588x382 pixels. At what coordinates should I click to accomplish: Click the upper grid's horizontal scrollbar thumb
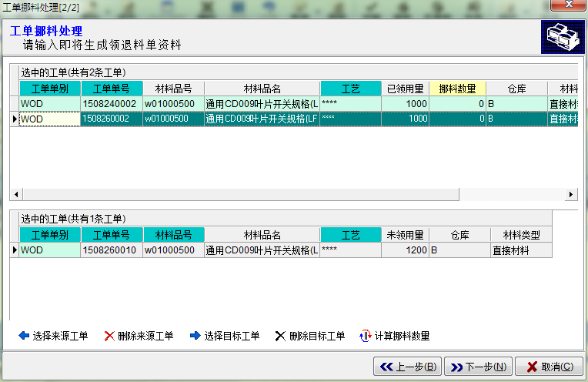coord(241,194)
